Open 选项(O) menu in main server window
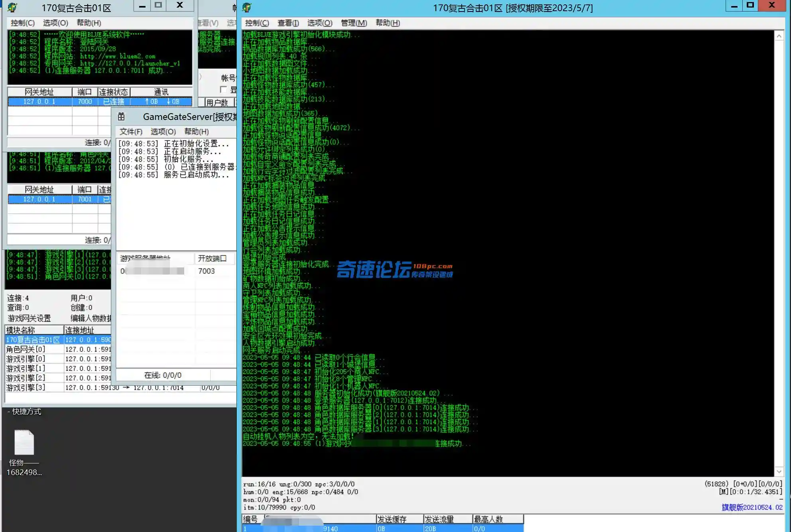 point(320,23)
